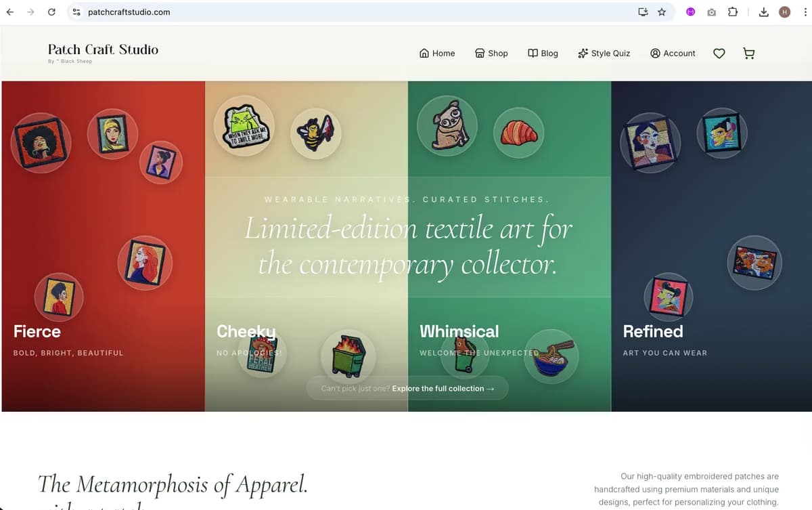The width and height of the screenshot is (812, 510).
Task: Open the browser profile avatar menu
Action: (784, 12)
